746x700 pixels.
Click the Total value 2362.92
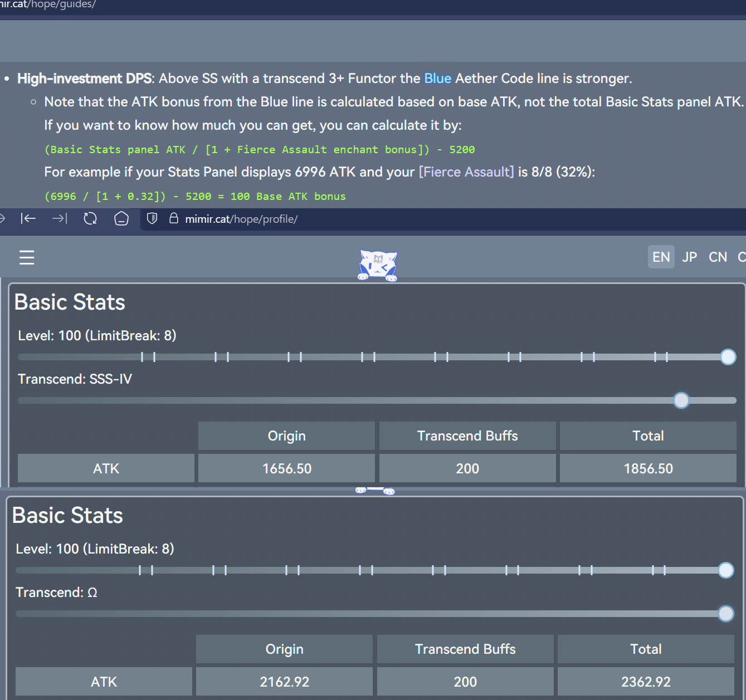[x=646, y=682]
